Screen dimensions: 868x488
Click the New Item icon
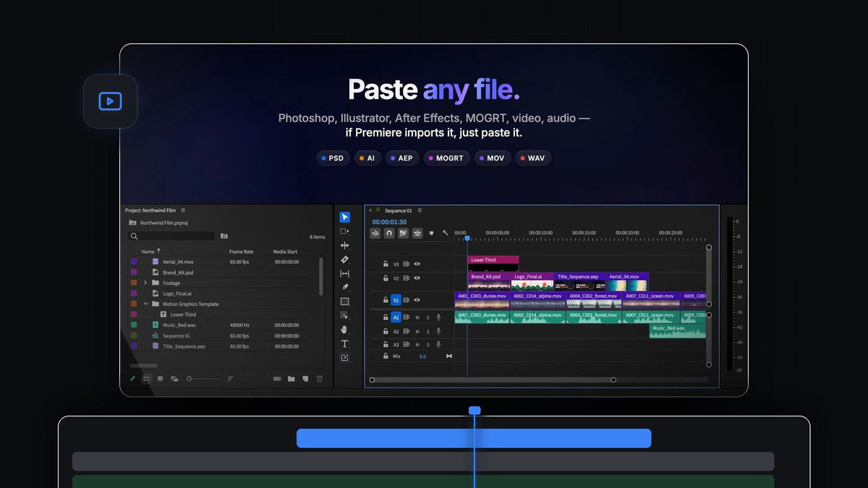pyautogui.click(x=305, y=379)
